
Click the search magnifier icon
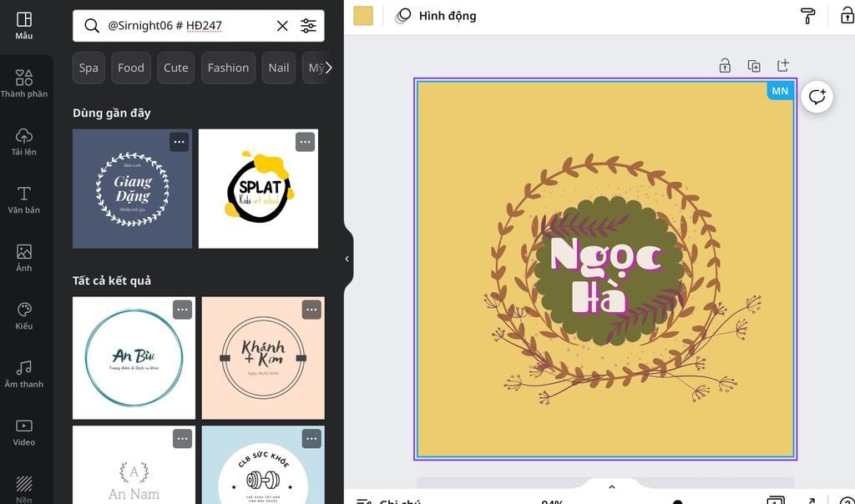[x=92, y=26]
